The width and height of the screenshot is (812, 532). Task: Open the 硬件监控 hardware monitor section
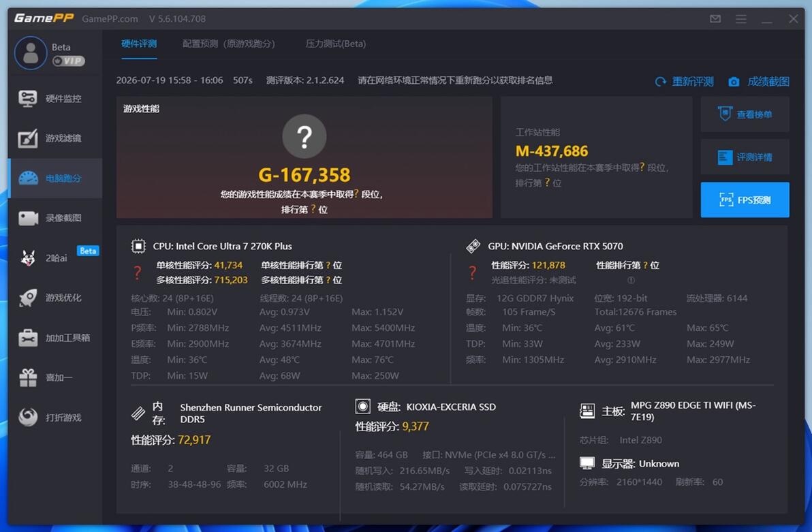(x=55, y=98)
